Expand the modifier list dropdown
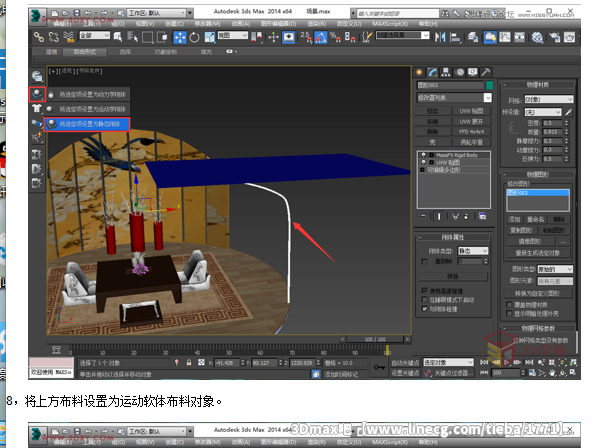The width and height of the screenshot is (603, 448). pos(455,97)
